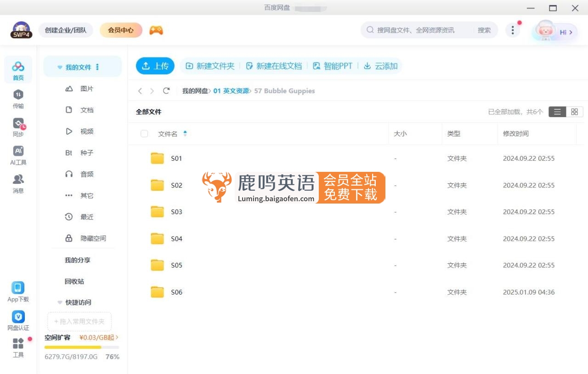Click the 上传 (Upload) button
Screen dimensions: 588x374
(x=155, y=66)
